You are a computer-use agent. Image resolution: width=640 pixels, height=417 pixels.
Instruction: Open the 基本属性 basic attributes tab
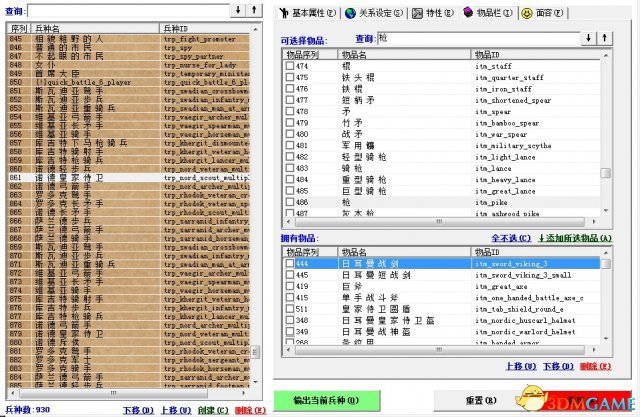308,13
